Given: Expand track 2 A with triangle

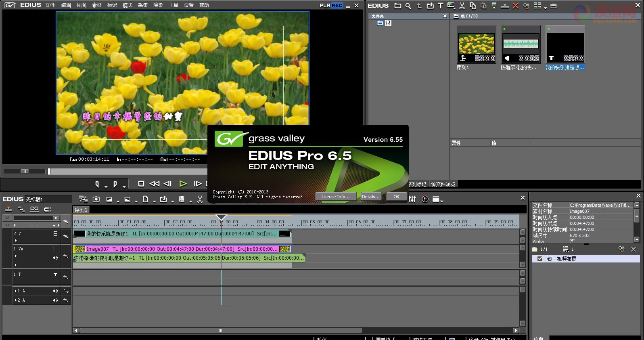Looking at the screenshot, I should (x=15, y=300).
